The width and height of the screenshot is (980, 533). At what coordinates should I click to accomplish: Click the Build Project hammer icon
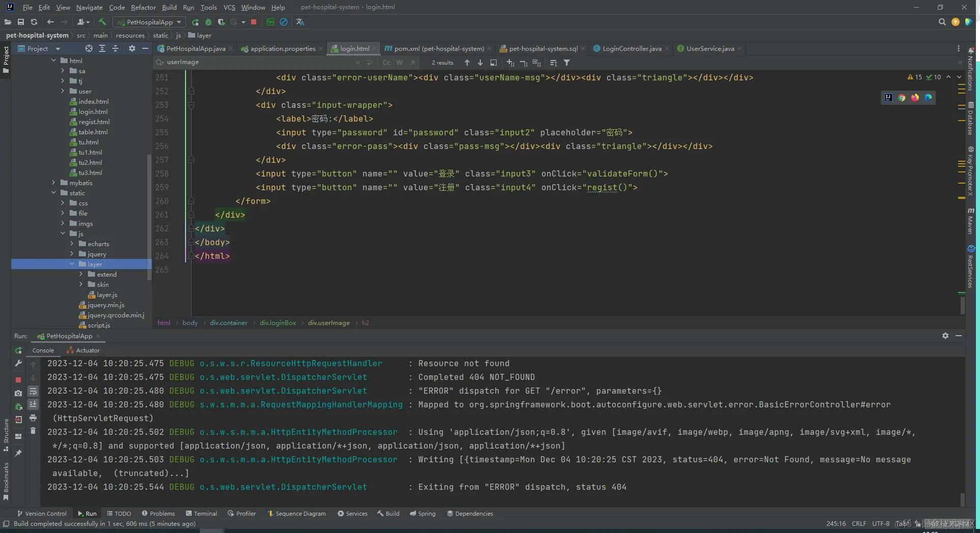(102, 22)
